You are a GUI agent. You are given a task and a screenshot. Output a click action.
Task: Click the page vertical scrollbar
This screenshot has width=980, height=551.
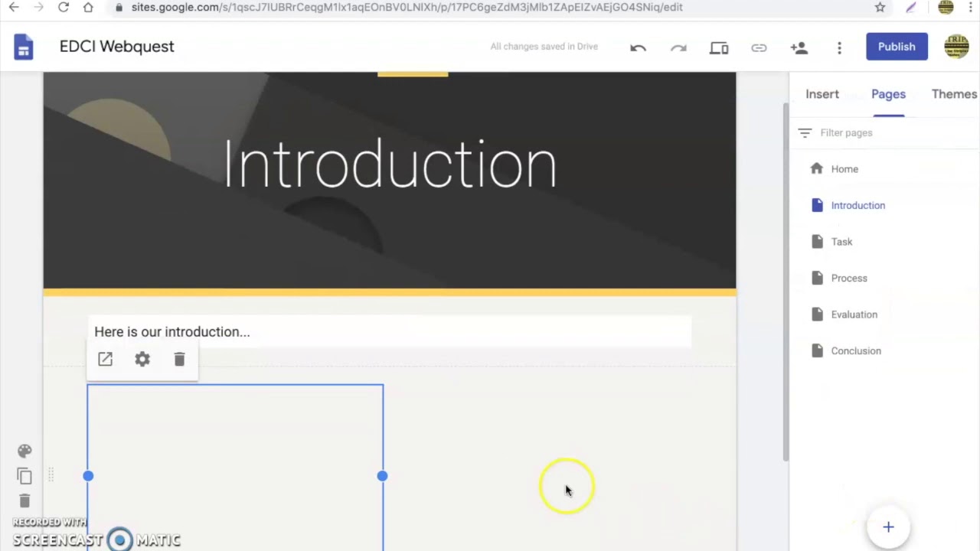pos(785,282)
